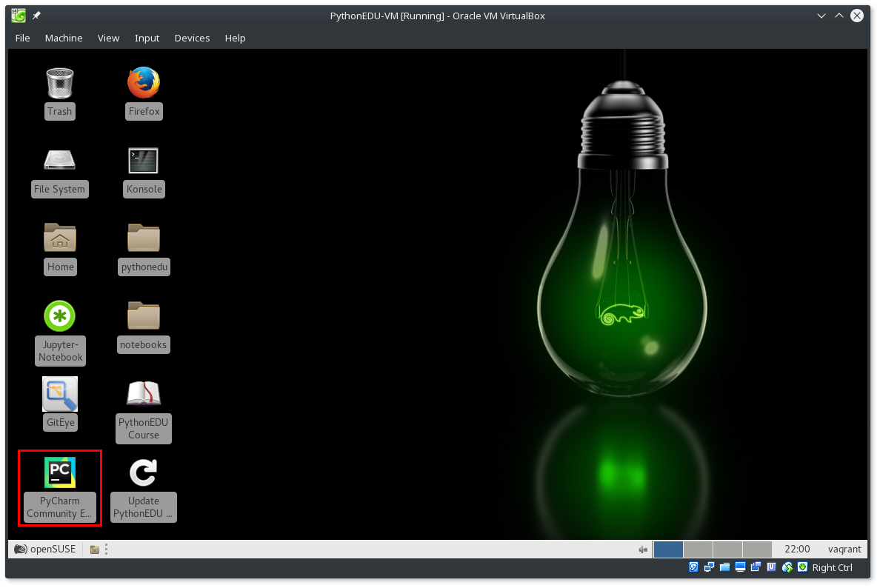The image size is (880, 588).
Task: Open the notebooks folder icon
Action: [x=144, y=315]
